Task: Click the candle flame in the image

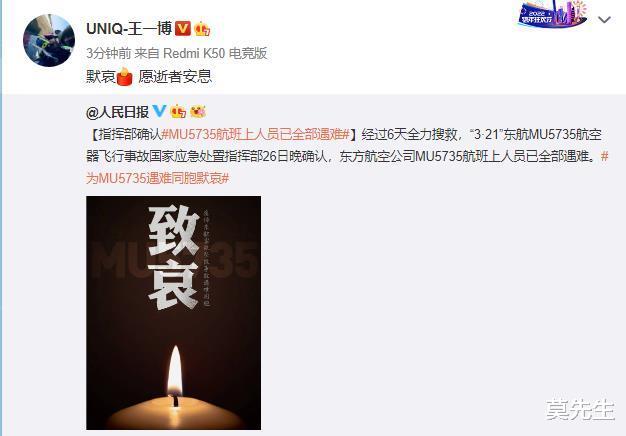Action: [x=175, y=371]
